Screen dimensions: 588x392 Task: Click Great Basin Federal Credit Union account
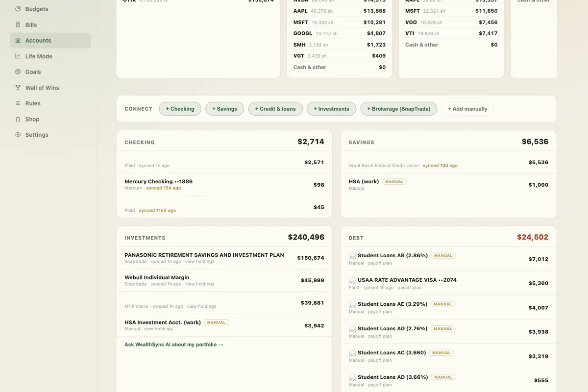(448, 162)
